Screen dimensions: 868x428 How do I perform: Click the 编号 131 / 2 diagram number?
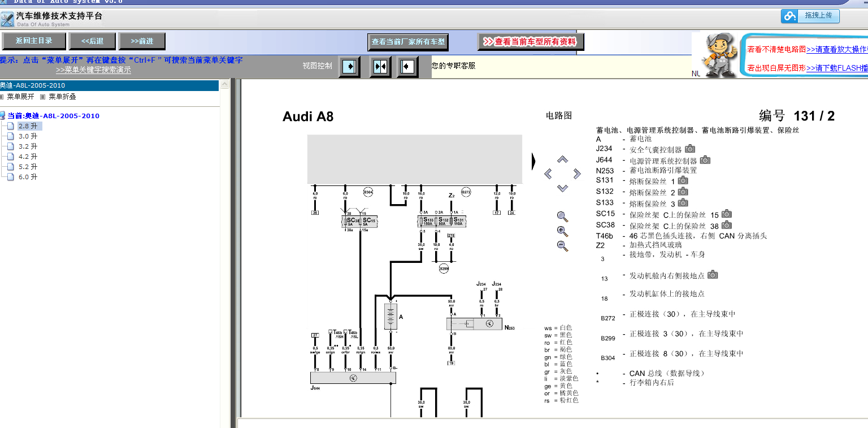[x=797, y=116]
